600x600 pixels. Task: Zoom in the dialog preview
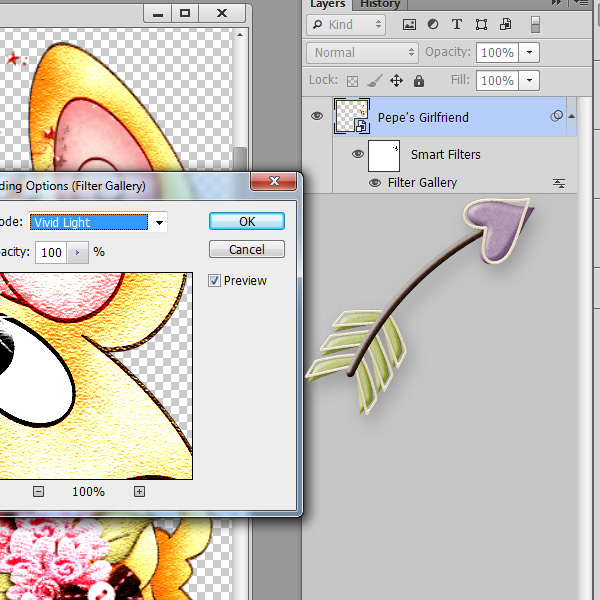139,491
